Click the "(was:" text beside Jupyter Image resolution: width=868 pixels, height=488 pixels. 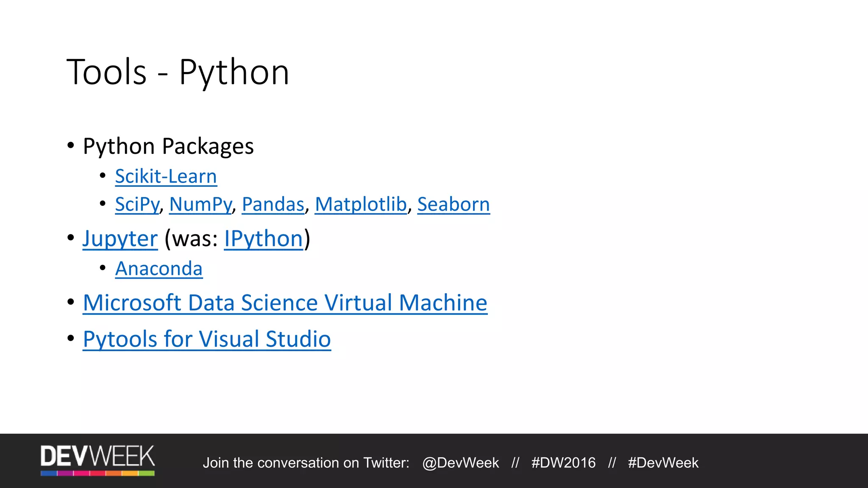pyautogui.click(x=191, y=238)
